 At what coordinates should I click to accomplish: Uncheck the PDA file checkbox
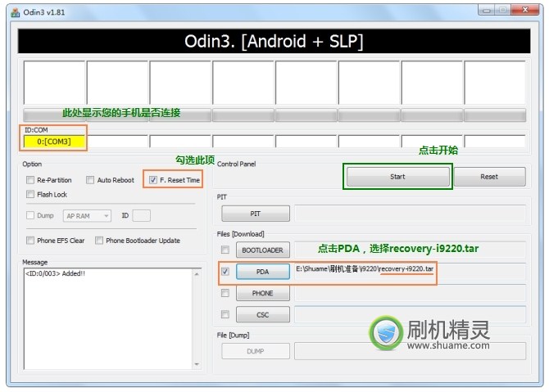coord(225,272)
